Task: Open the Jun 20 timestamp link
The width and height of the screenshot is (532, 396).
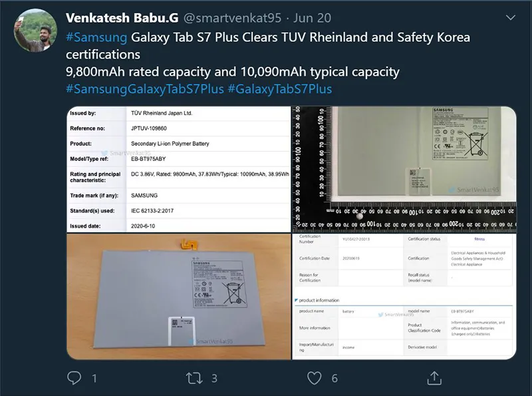Action: click(x=312, y=18)
